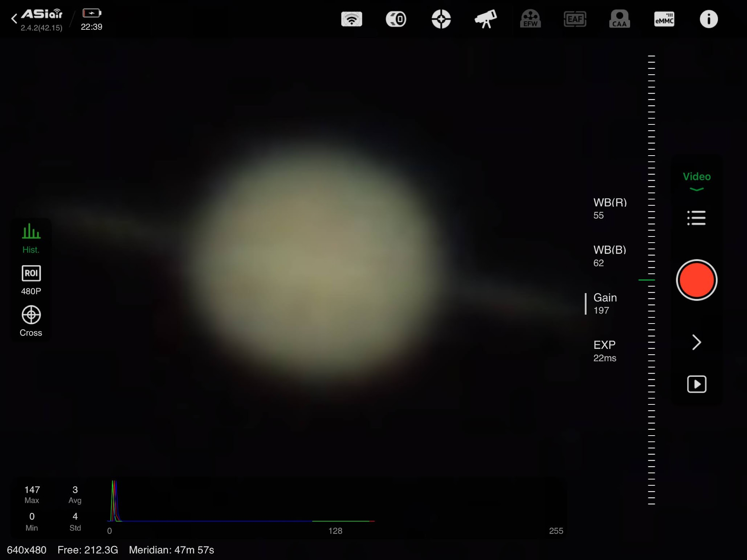
Task: Open the EFW filter wheel settings
Action: pos(530,19)
